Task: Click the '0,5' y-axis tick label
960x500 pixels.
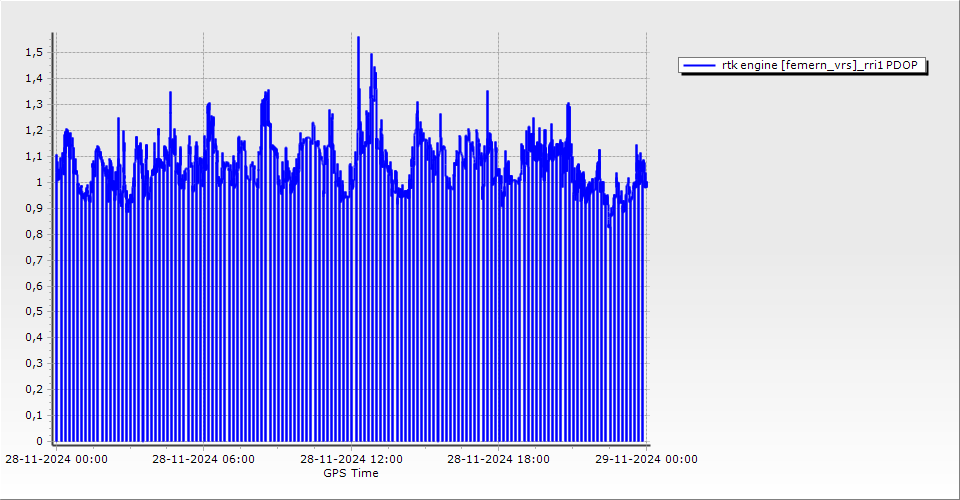Action: 33,312
